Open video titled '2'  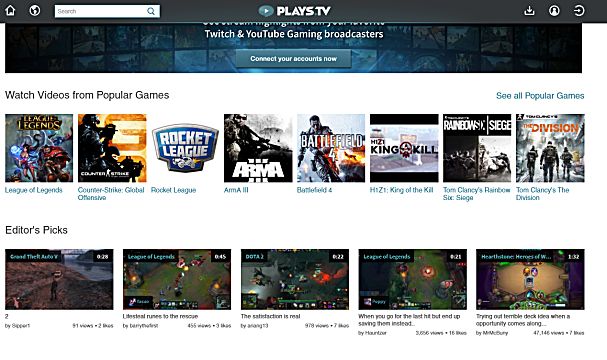pyautogui.click(x=7, y=316)
